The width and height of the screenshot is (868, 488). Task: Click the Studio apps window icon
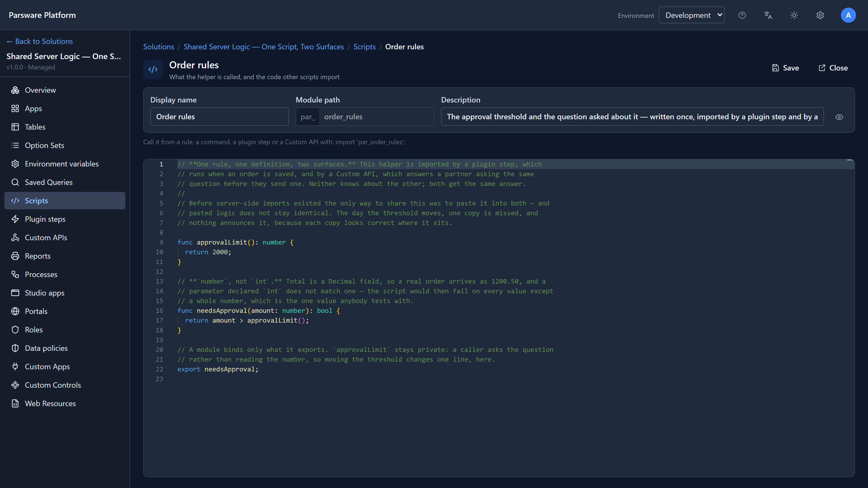pos(15,293)
